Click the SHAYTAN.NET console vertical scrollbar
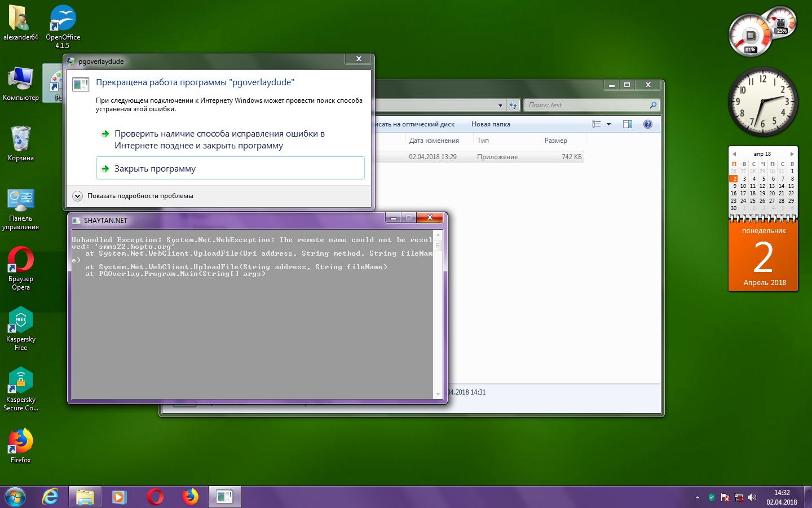This screenshot has height=508, width=812. [438, 313]
